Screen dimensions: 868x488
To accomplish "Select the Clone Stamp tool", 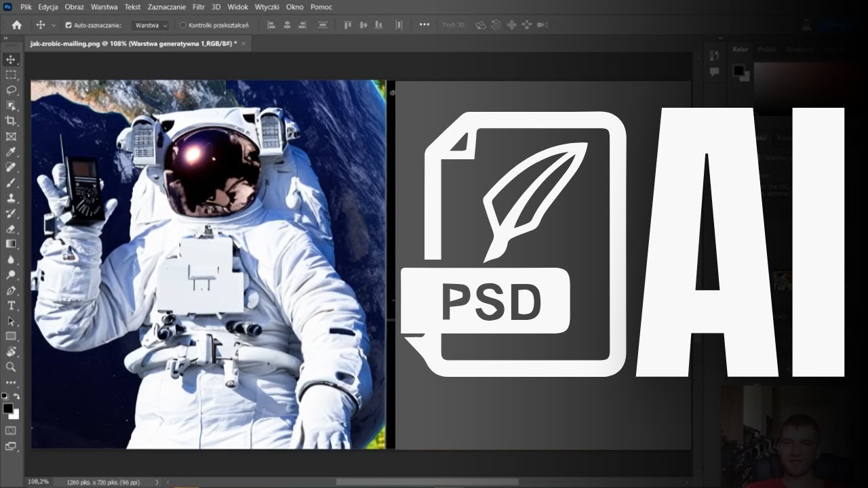I will pyautogui.click(x=11, y=198).
